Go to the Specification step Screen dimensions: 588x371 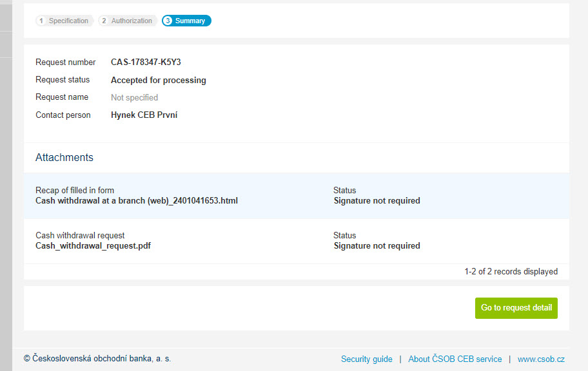[64, 21]
